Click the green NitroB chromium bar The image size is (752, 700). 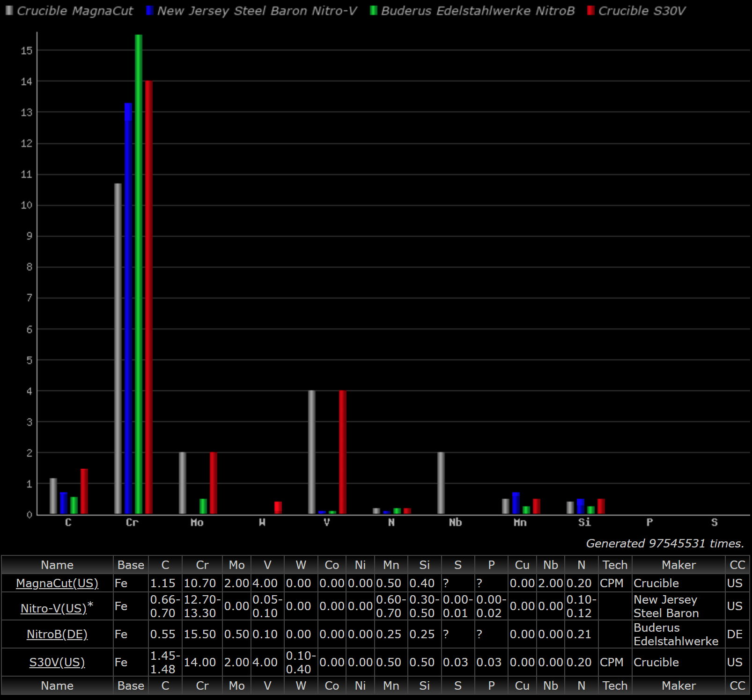click(x=139, y=274)
